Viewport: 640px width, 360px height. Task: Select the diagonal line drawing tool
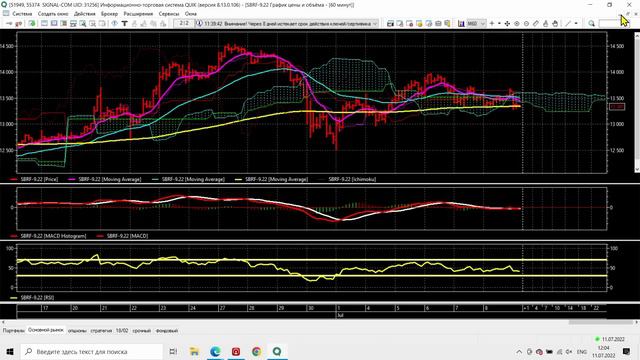568,24
